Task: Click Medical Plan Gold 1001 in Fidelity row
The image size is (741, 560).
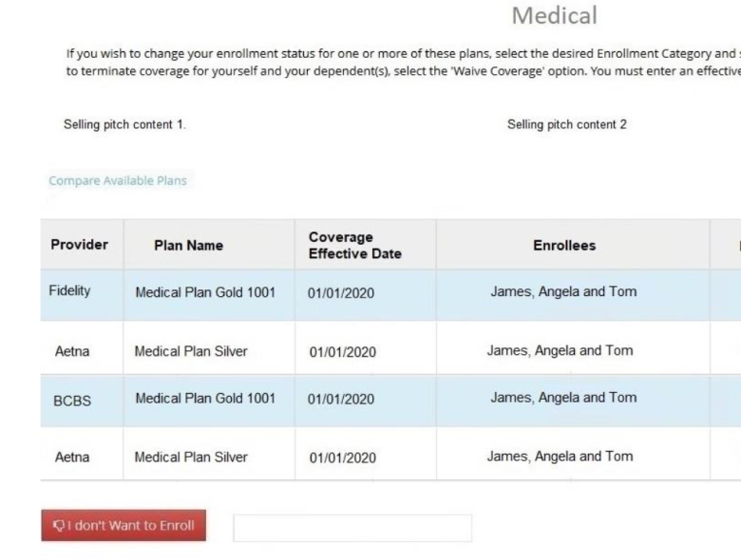Action: tap(205, 292)
